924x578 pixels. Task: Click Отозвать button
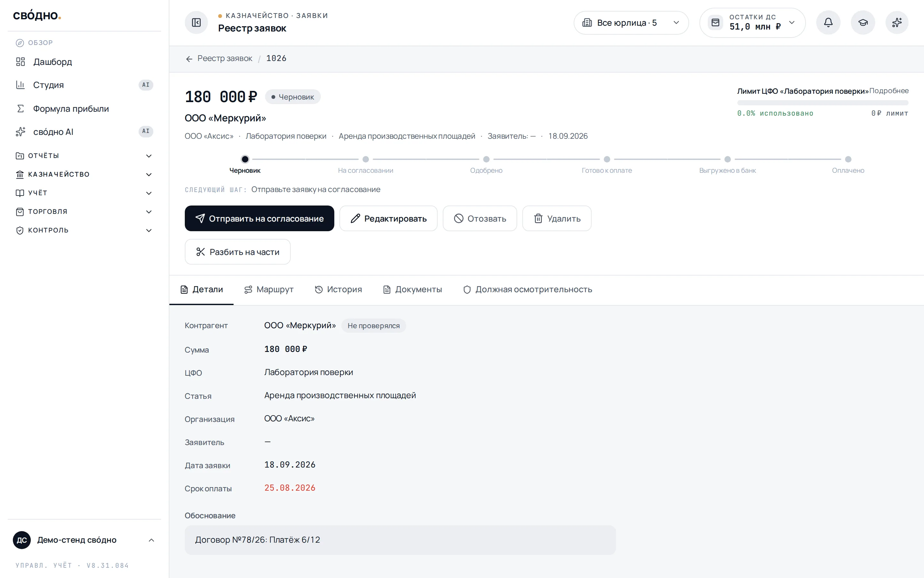480,218
